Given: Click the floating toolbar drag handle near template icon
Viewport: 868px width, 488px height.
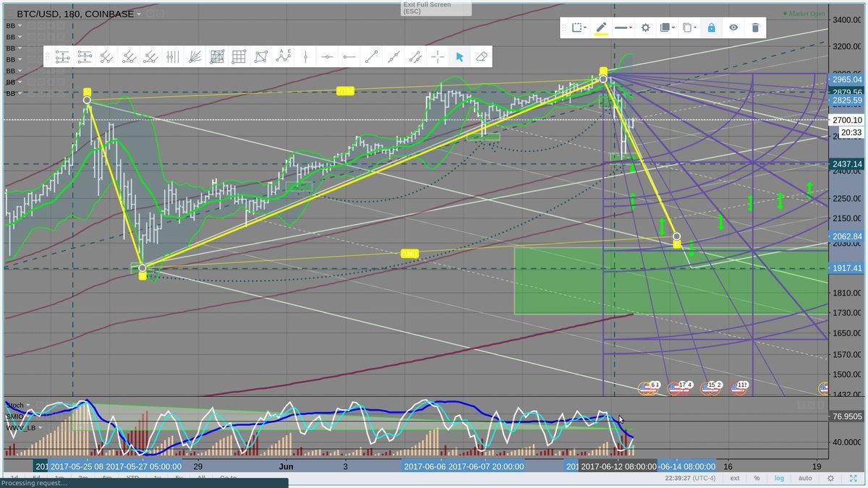Looking at the screenshot, I should click(x=564, y=27).
